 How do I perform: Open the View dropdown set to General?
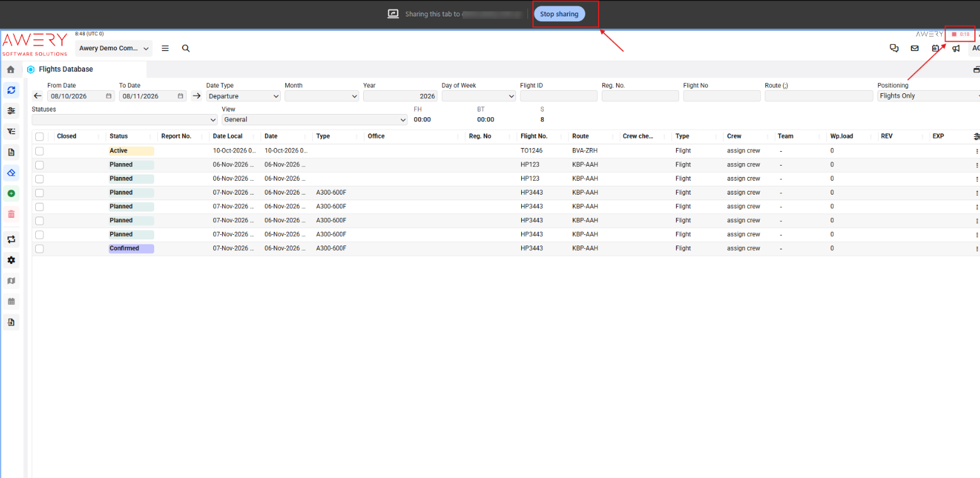coord(315,120)
